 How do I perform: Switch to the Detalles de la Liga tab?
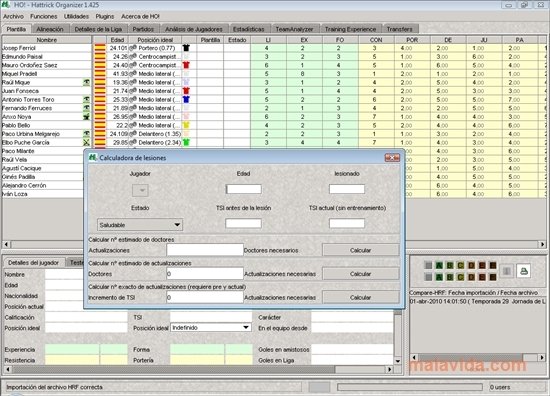(98, 29)
